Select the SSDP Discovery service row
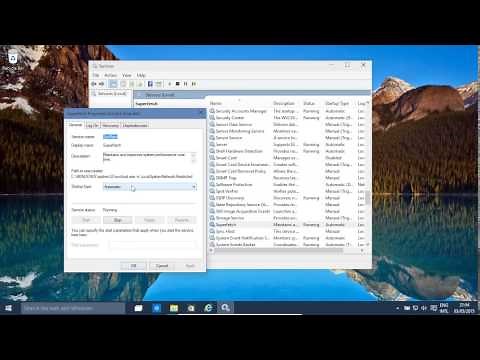The height and width of the screenshot is (360, 480). (x=287, y=198)
